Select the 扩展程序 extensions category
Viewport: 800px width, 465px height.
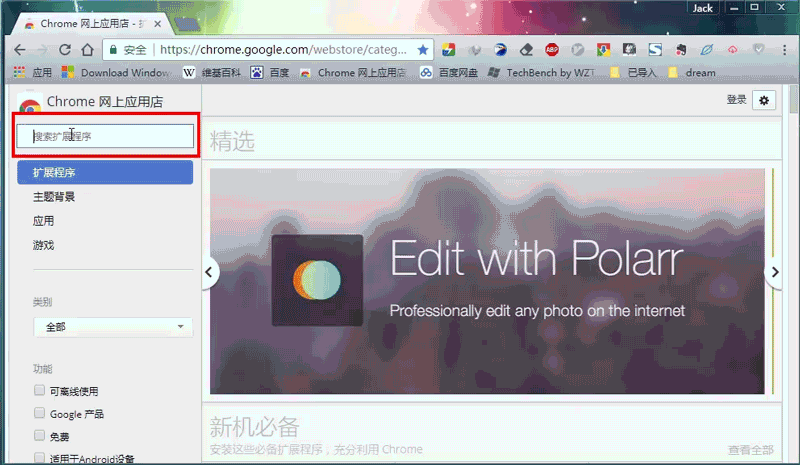pyautogui.click(x=105, y=173)
